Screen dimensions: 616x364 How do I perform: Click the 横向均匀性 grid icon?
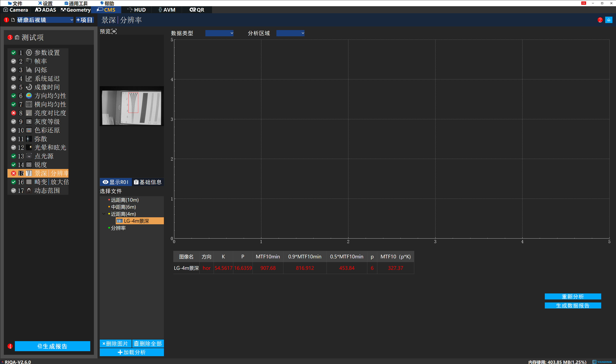(29, 104)
